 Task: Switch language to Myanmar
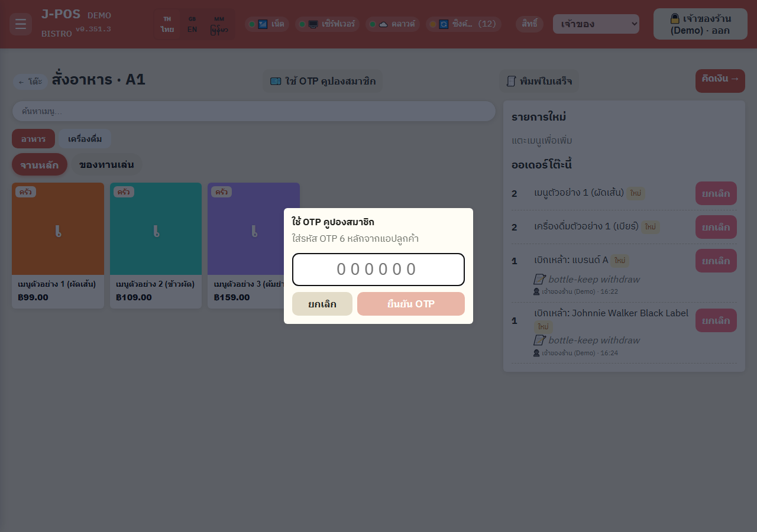pos(219,24)
